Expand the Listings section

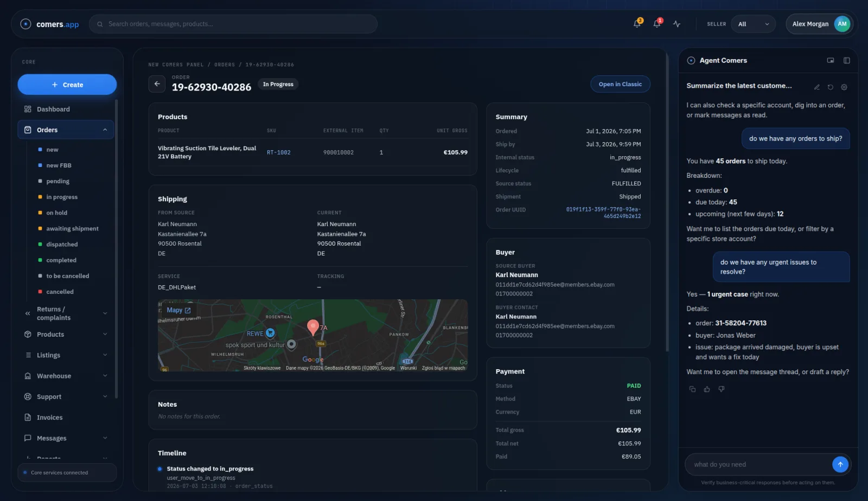point(105,355)
